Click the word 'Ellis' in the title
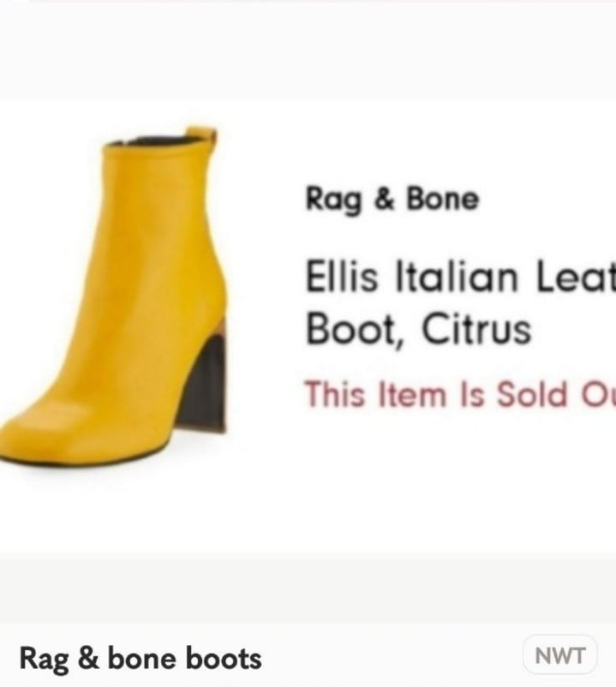Screen dimensions: 616x687 click(x=341, y=276)
